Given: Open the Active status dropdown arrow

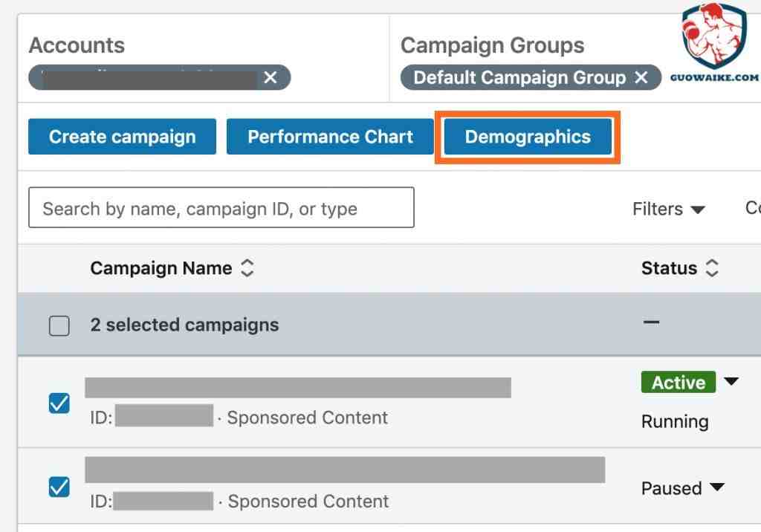Looking at the screenshot, I should (x=731, y=381).
